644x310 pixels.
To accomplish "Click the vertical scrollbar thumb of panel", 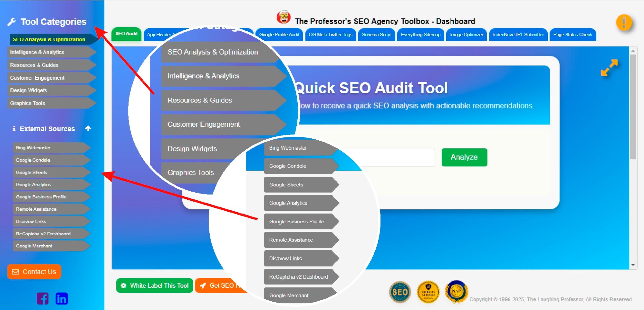I will coord(633,107).
